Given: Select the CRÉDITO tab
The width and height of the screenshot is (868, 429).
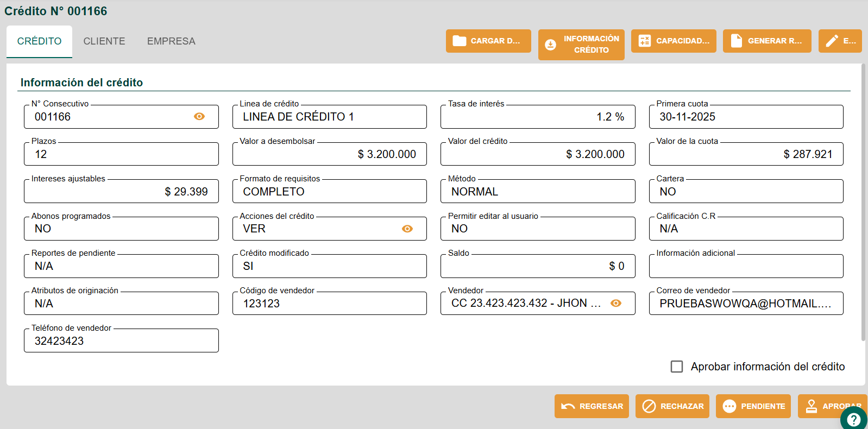Looking at the screenshot, I should (39, 41).
